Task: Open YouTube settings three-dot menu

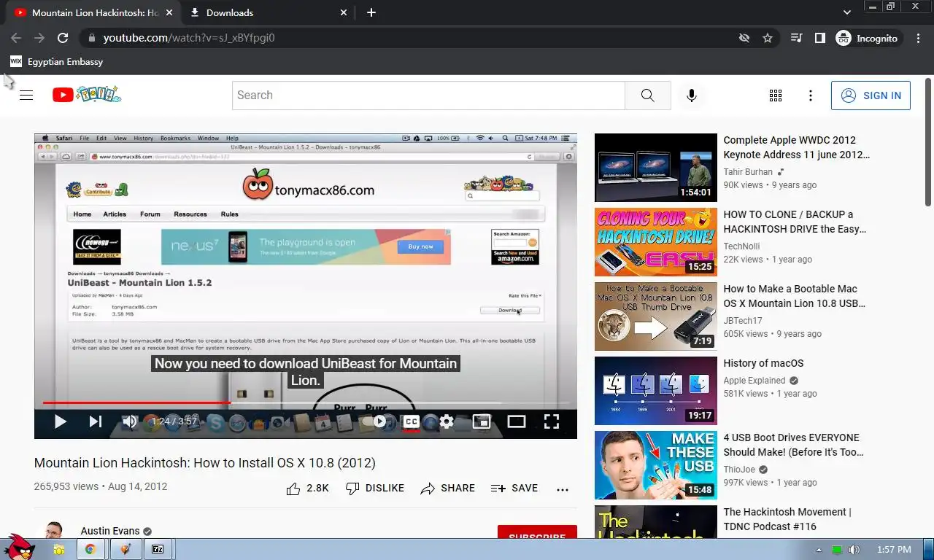Action: tap(811, 96)
